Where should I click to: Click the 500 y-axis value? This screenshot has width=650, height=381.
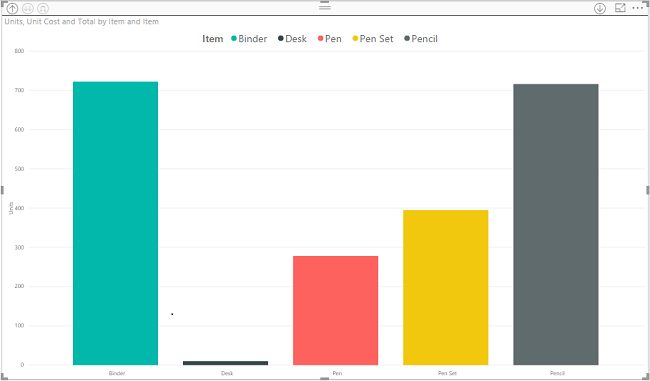[x=19, y=169]
